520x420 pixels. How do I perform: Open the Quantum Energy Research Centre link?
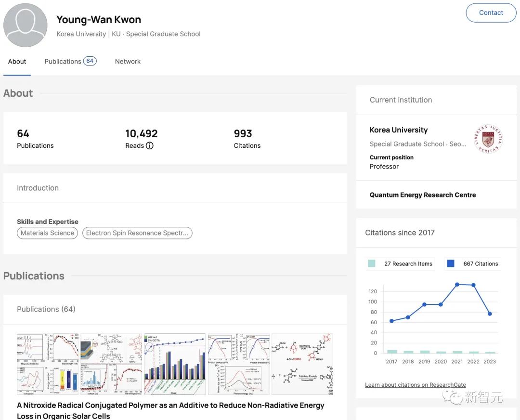(x=422, y=195)
